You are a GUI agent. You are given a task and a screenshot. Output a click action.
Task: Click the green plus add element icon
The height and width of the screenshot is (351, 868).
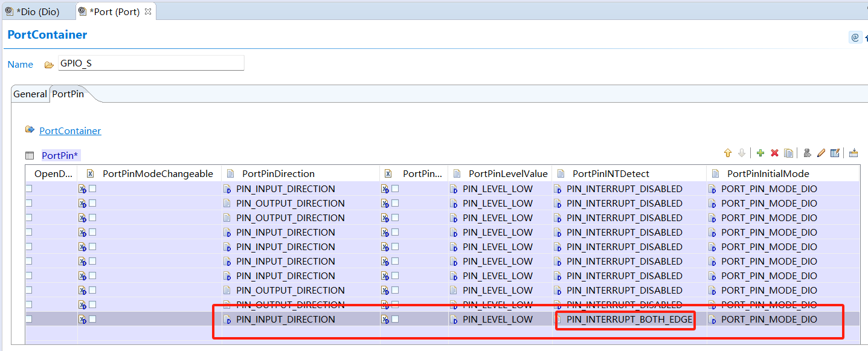760,153
